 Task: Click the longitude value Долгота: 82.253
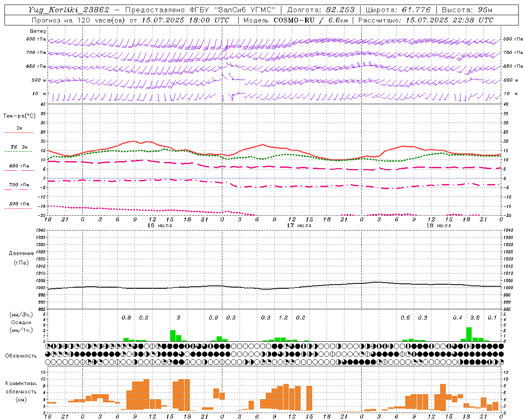pyautogui.click(x=321, y=10)
